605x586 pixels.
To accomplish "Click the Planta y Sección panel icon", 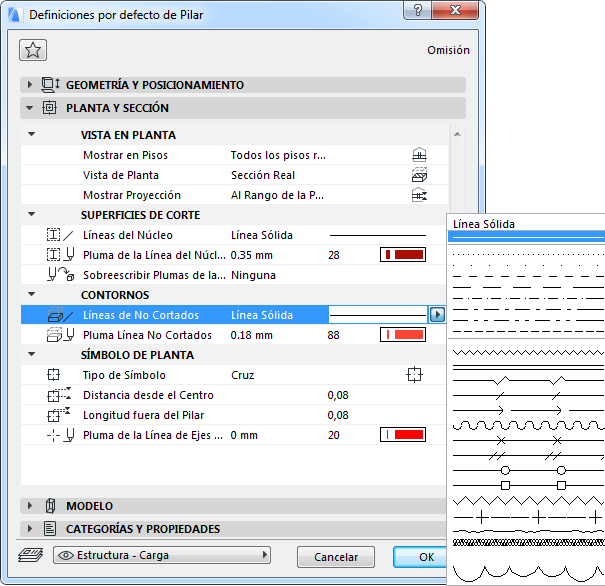I will [x=49, y=108].
